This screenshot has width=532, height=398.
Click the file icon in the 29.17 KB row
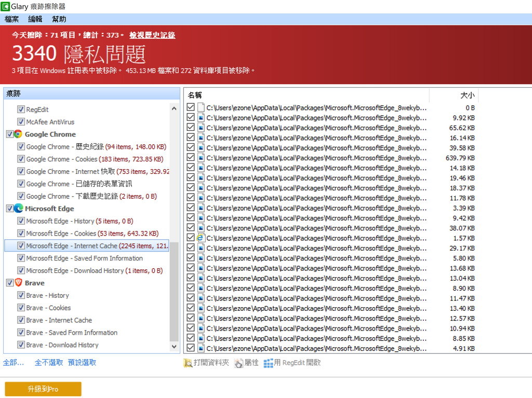click(x=201, y=248)
